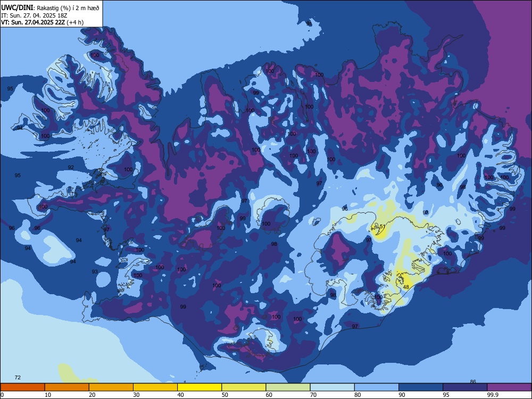Click the legend tick label '30'
This screenshot has width=532, height=399.
136,395
